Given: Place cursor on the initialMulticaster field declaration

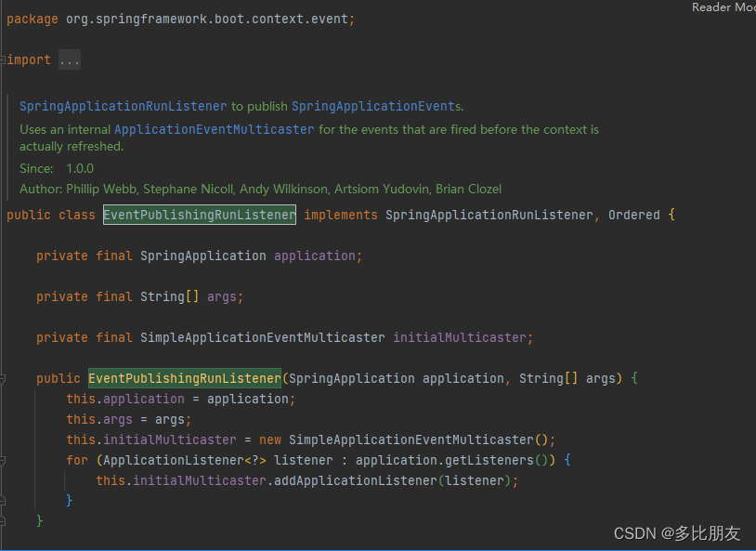Looking at the screenshot, I should coord(462,337).
